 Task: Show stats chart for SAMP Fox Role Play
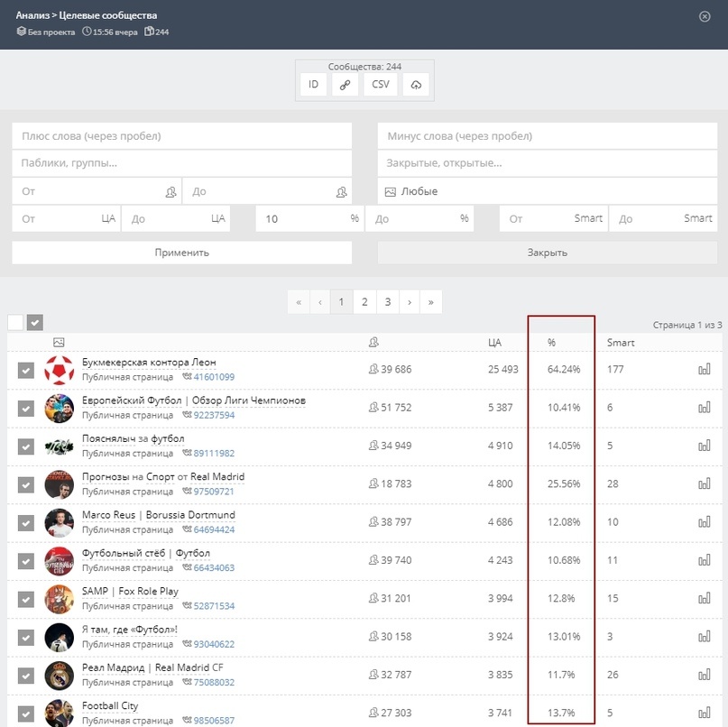705,598
